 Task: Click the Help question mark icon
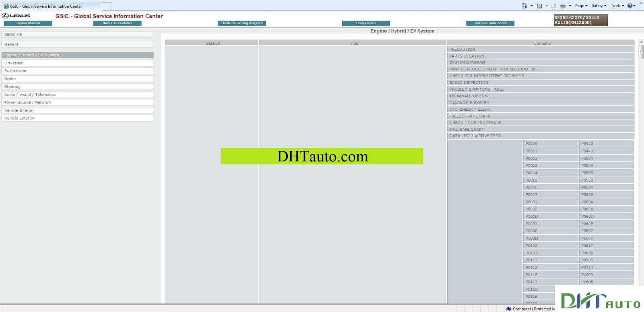pyautogui.click(x=630, y=6)
